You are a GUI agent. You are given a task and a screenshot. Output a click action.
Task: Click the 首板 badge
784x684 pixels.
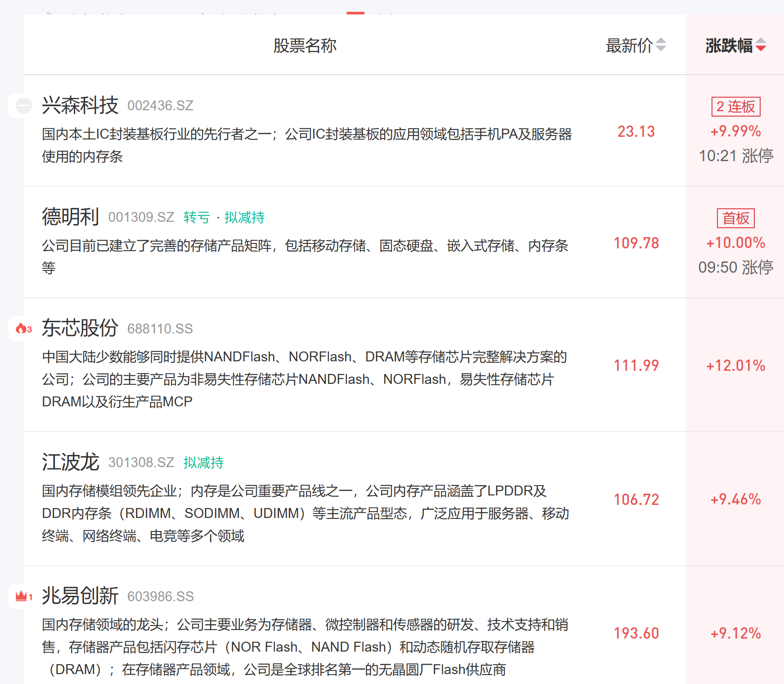(x=736, y=218)
